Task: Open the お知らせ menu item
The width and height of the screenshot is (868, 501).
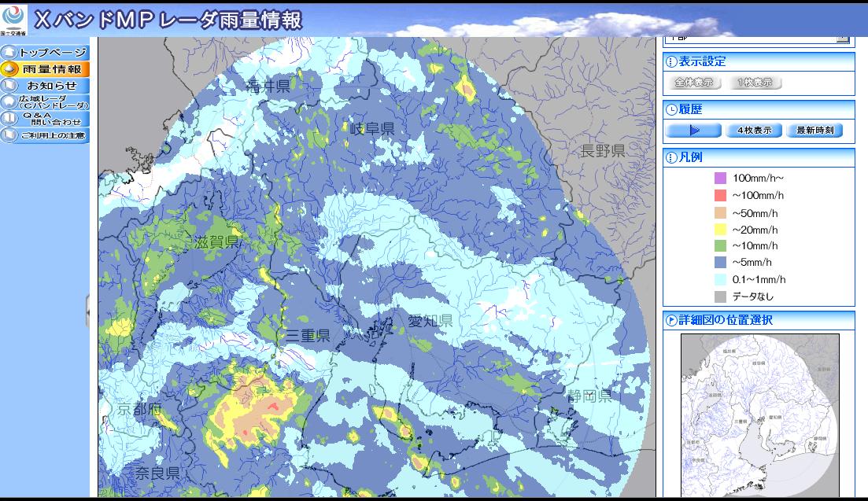Action: 45,86
